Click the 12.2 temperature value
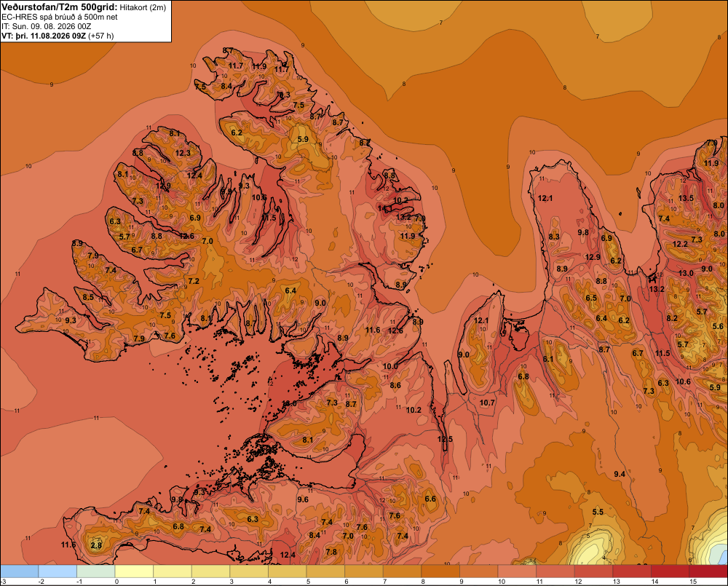728x586 pixels. [x=680, y=244]
